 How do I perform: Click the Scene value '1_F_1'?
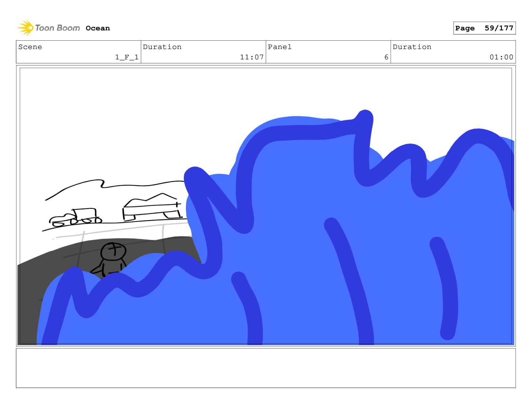[x=127, y=57]
